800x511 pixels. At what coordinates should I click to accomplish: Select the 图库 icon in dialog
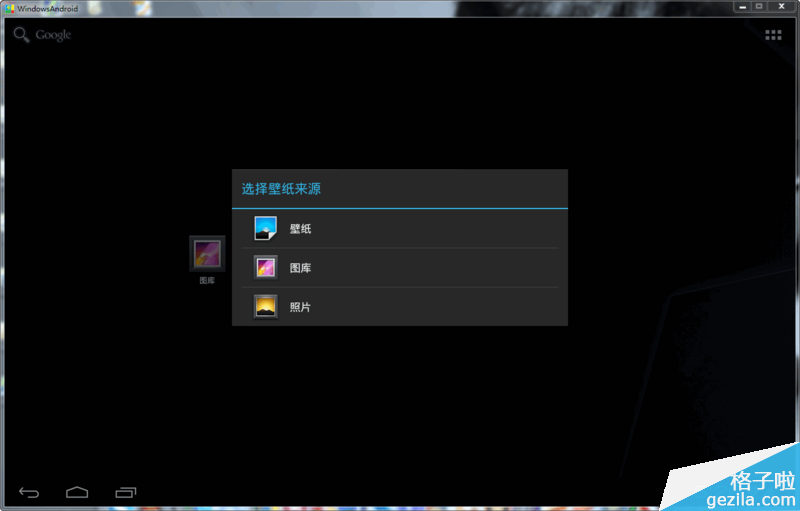point(266,267)
